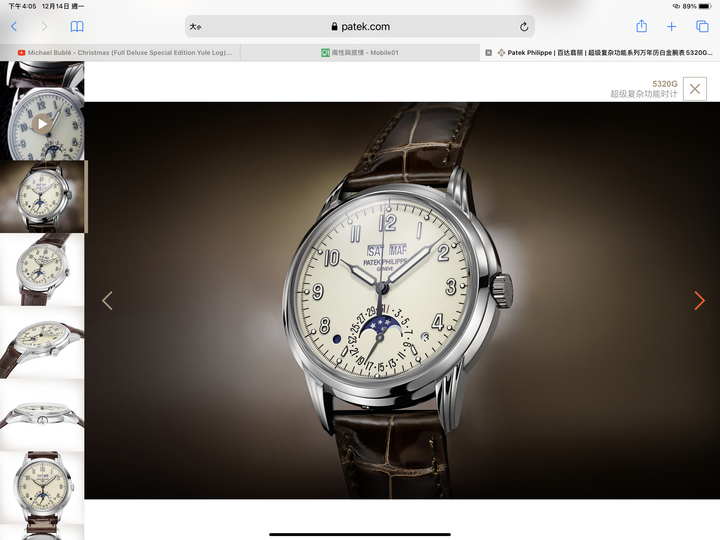The height and width of the screenshot is (540, 720).
Task: Switch to the Mobile01 tab
Action: pyautogui.click(x=360, y=52)
